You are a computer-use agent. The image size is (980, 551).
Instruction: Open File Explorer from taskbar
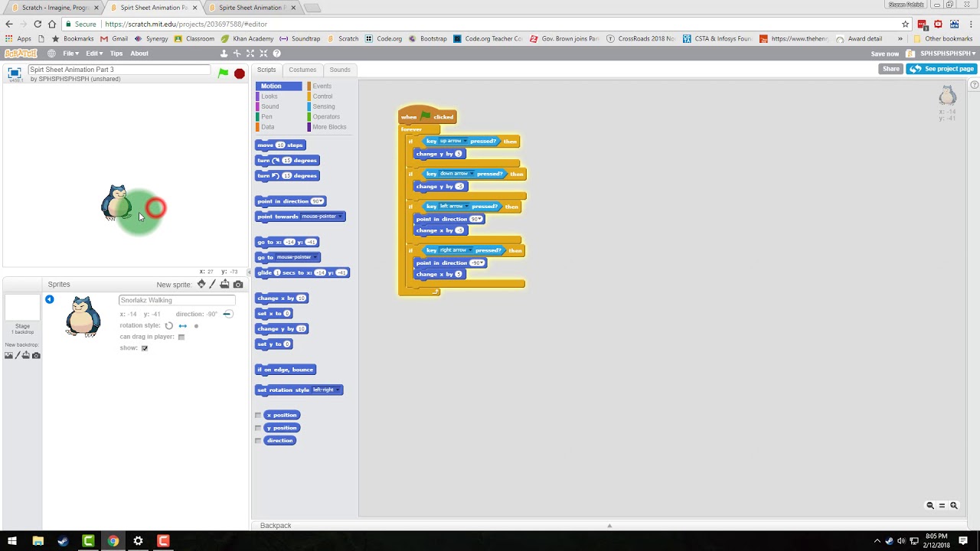(38, 541)
